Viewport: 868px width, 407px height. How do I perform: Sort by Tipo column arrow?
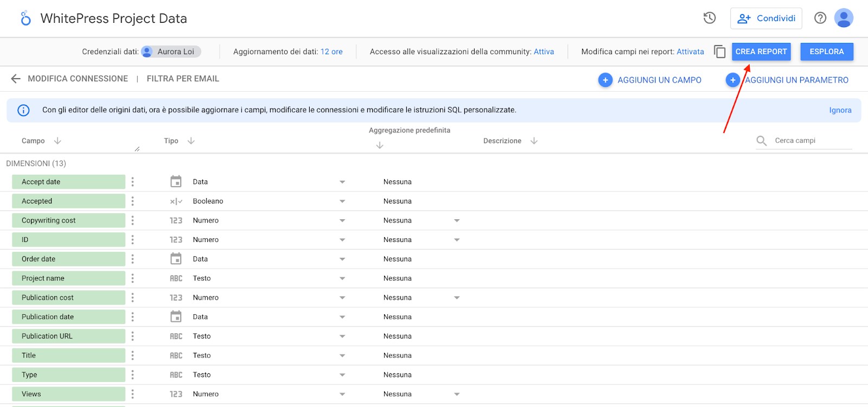click(x=191, y=141)
